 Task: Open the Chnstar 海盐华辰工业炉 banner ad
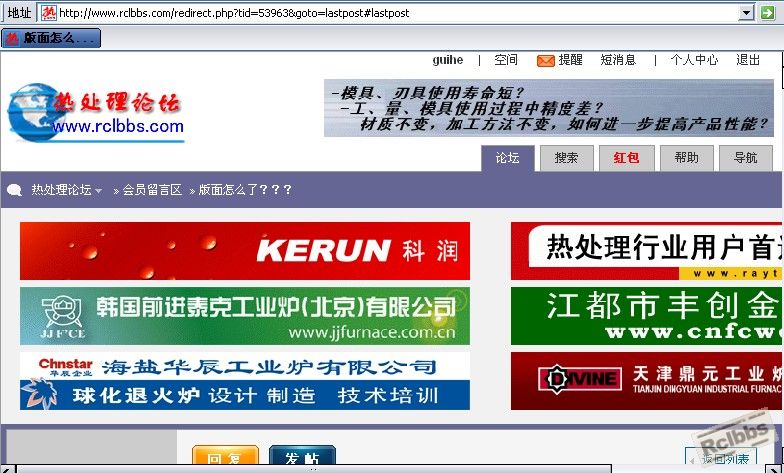pyautogui.click(x=245, y=381)
